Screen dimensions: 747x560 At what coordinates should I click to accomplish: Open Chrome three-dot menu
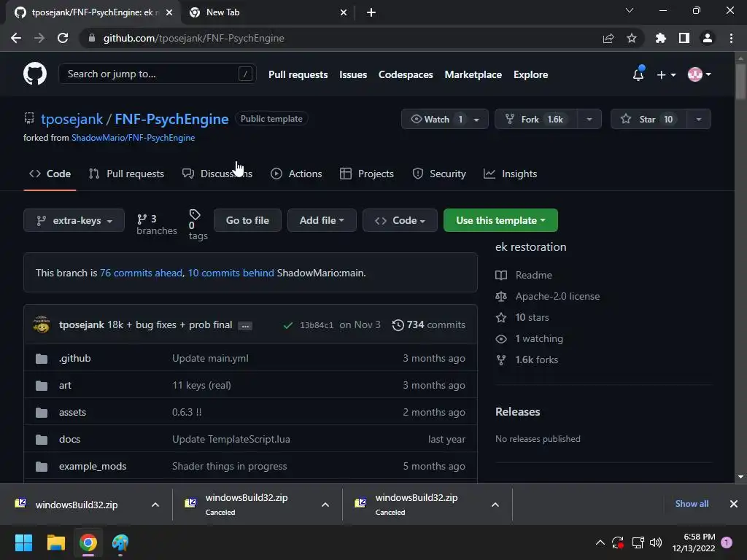[731, 38]
